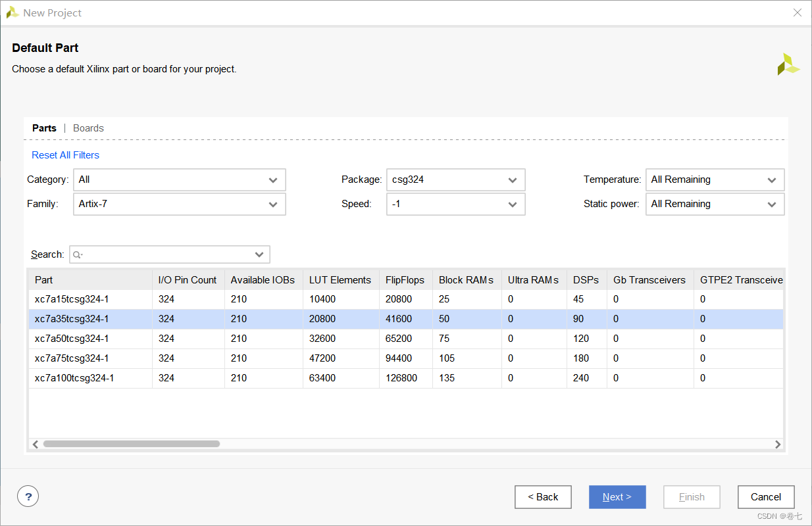
Task: Click the search magnifier icon
Action: pos(78,254)
